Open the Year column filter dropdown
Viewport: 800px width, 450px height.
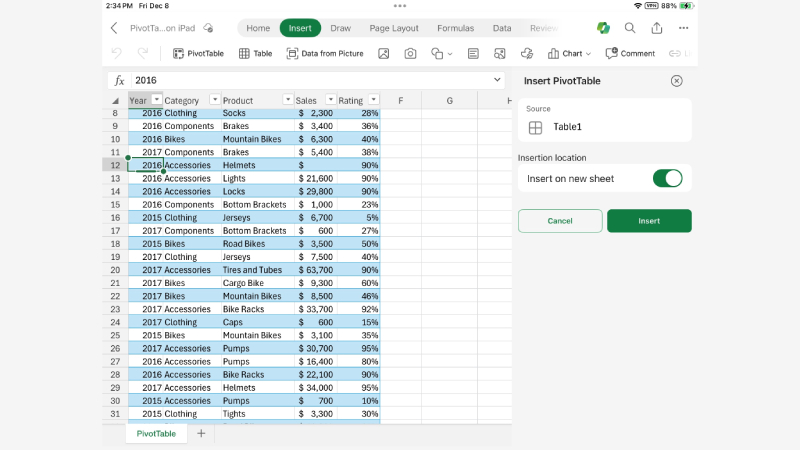pos(157,99)
